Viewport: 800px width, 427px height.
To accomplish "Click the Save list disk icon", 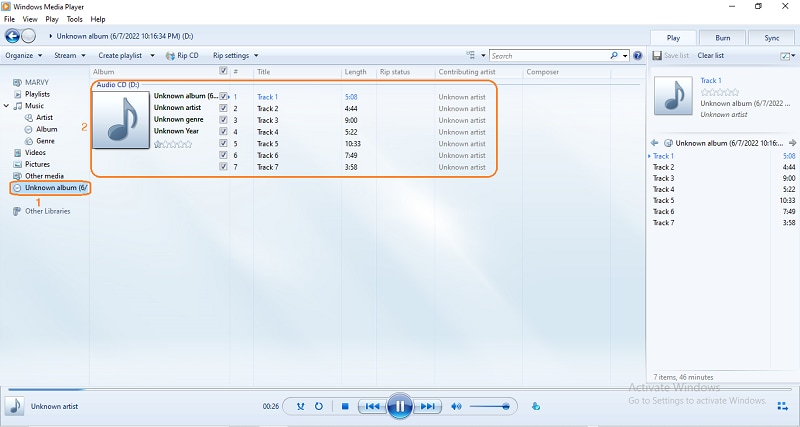I will click(x=657, y=55).
